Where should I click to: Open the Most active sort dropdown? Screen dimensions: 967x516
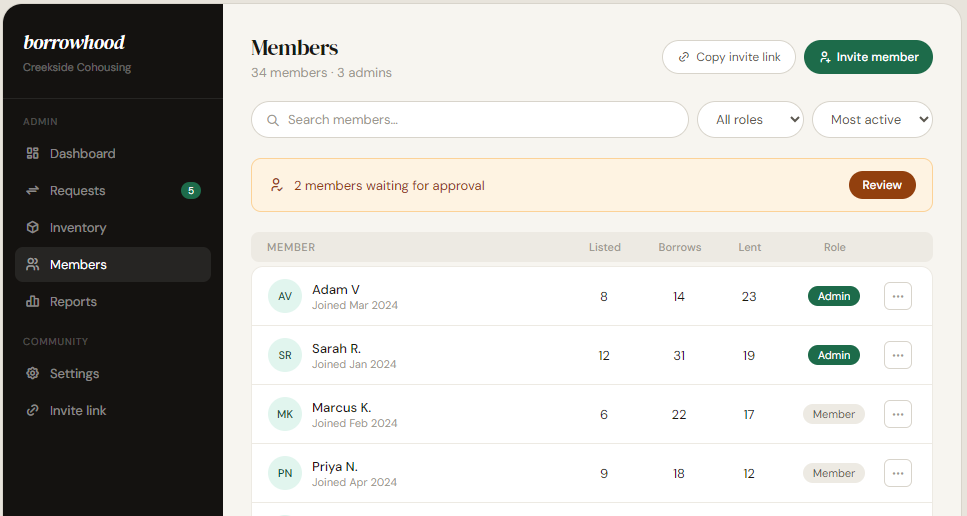tap(872, 120)
